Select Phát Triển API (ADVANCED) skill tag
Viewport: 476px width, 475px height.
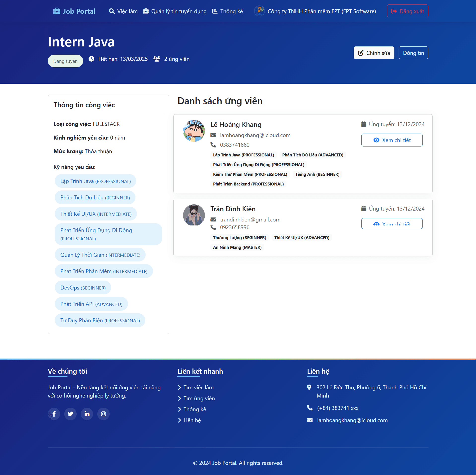coord(91,304)
